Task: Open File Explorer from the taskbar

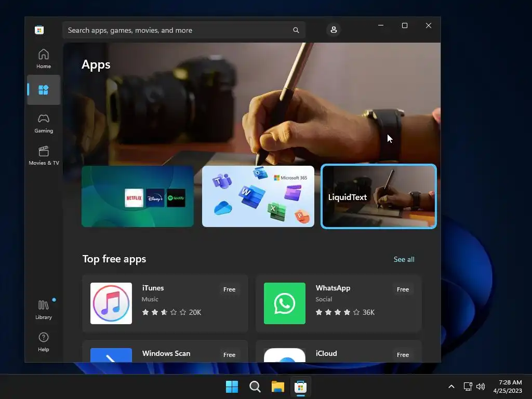Action: (278, 387)
